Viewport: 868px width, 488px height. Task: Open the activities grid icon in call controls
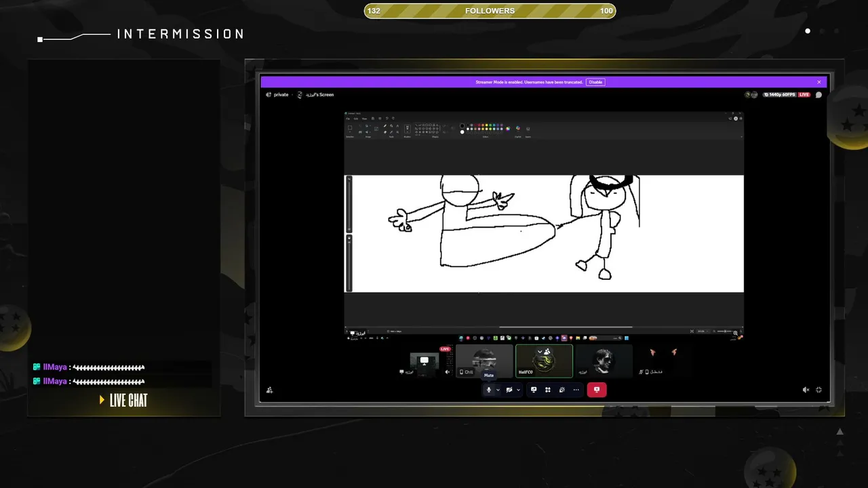(x=548, y=390)
